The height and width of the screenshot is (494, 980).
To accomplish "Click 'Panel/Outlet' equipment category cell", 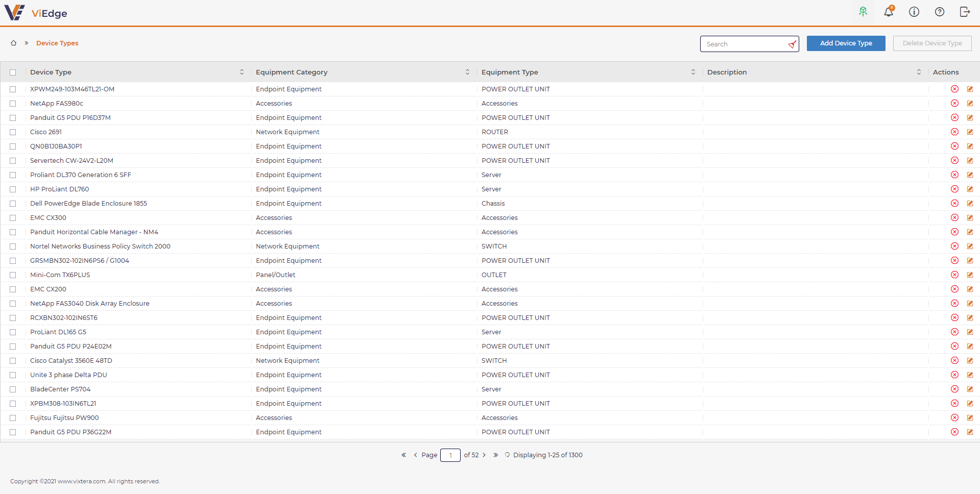I will point(275,275).
